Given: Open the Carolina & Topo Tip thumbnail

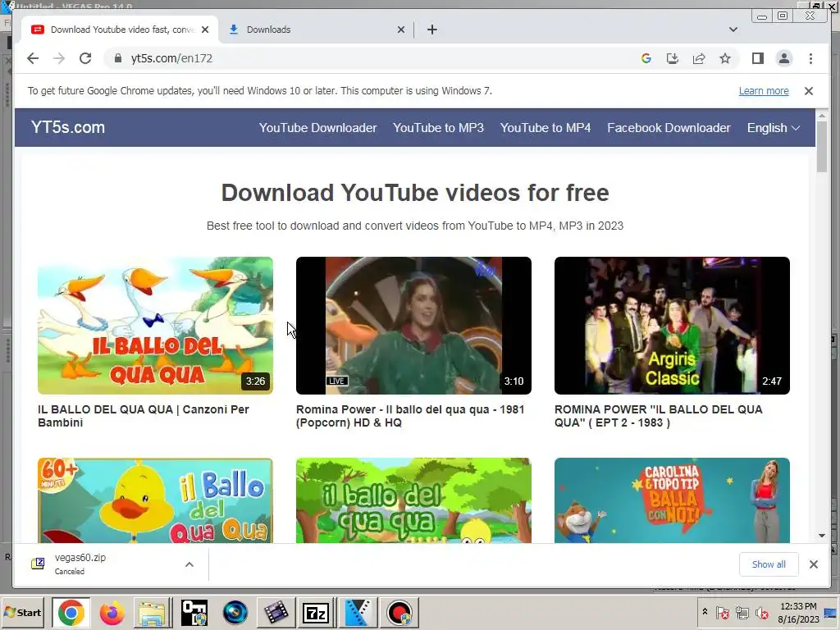Looking at the screenshot, I should coord(672,500).
